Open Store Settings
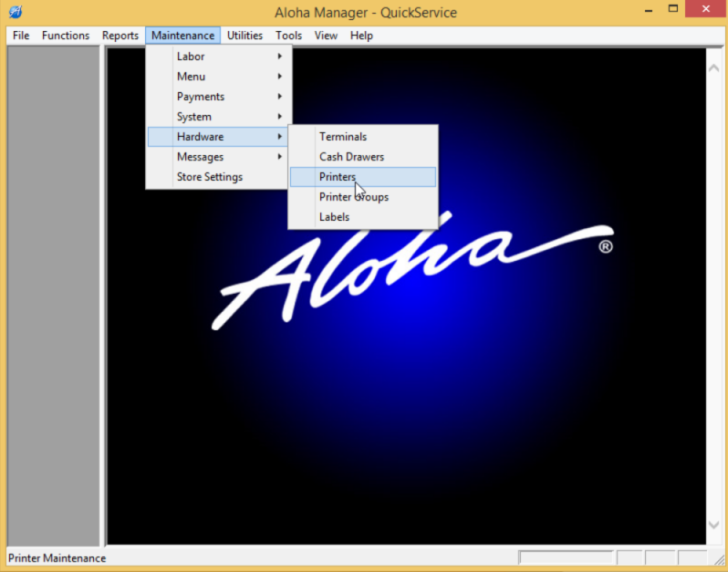 pos(219,177)
